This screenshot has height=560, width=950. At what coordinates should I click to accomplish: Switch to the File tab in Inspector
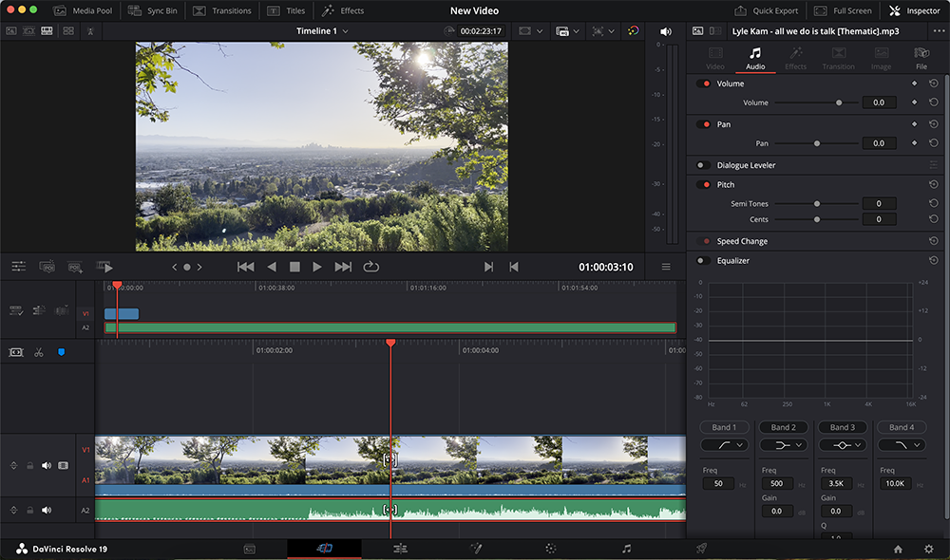coord(921,60)
